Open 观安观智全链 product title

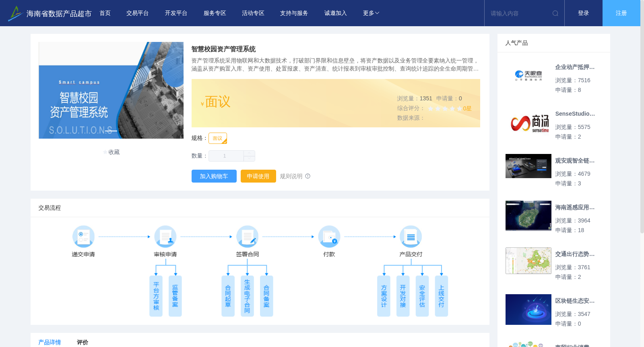pyautogui.click(x=575, y=161)
